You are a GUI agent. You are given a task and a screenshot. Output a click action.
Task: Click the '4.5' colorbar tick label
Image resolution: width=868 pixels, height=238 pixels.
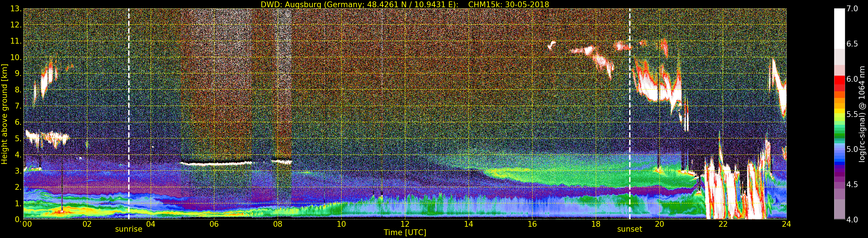852,185
